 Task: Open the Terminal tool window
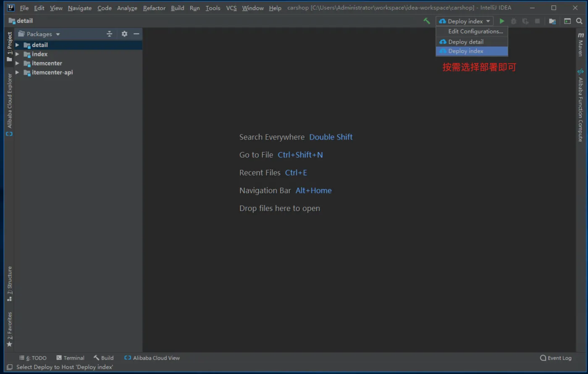pyautogui.click(x=71, y=358)
